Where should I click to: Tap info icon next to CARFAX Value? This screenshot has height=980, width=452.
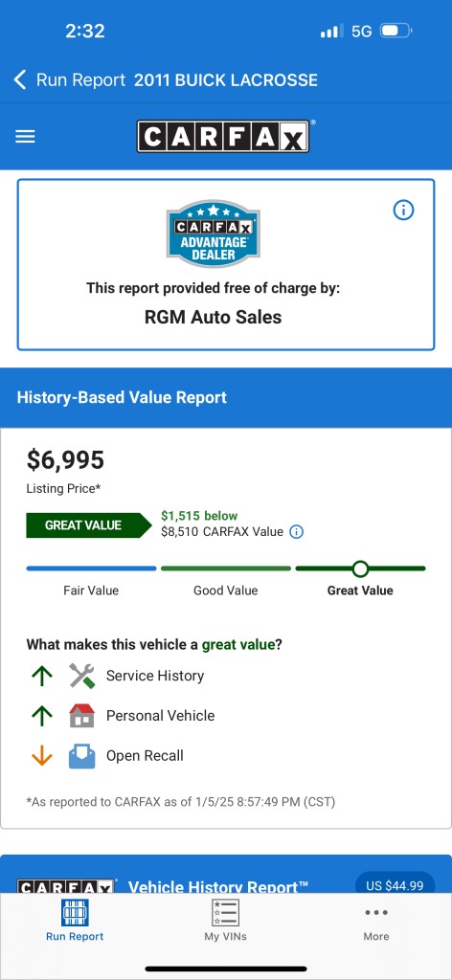click(297, 532)
